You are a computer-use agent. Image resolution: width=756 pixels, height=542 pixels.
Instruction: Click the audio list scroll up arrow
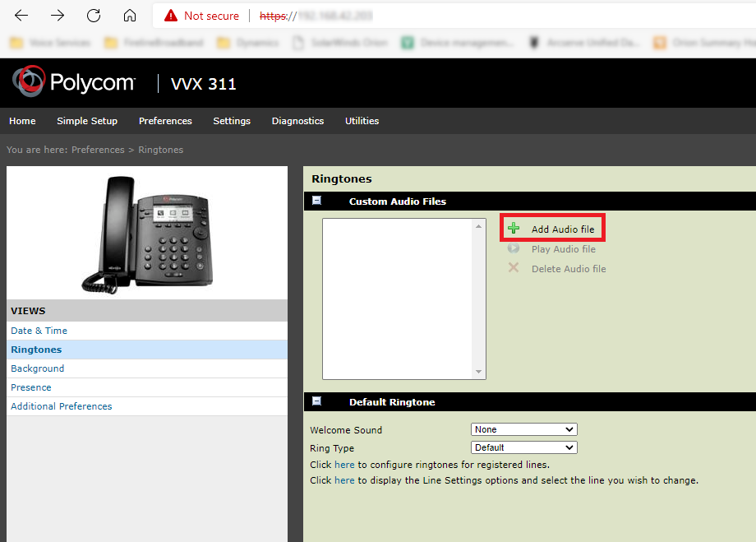point(479,226)
